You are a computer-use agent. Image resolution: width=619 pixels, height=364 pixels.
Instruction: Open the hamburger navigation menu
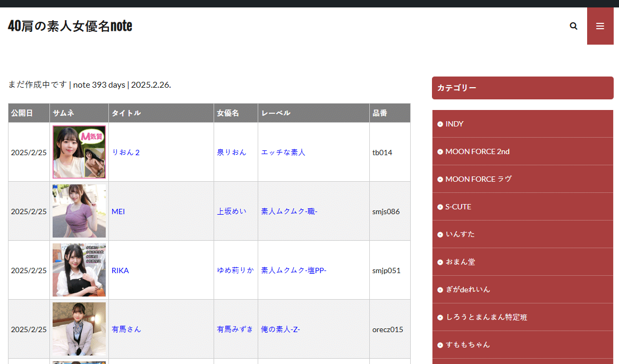600,26
